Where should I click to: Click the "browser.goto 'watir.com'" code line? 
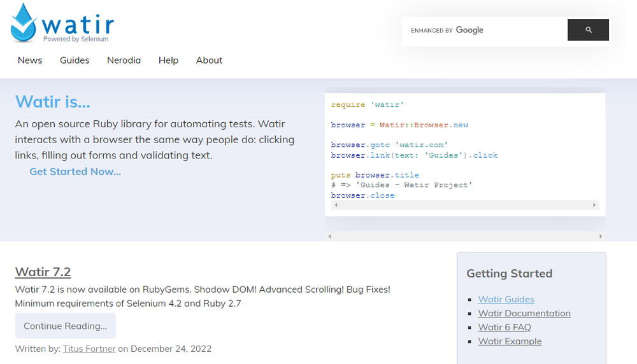pos(389,145)
